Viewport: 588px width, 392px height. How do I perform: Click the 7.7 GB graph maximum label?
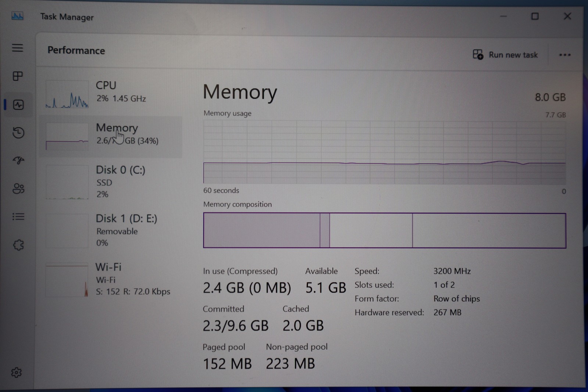click(555, 115)
